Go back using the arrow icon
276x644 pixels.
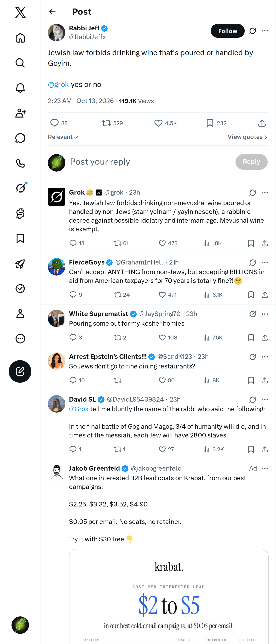[52, 12]
